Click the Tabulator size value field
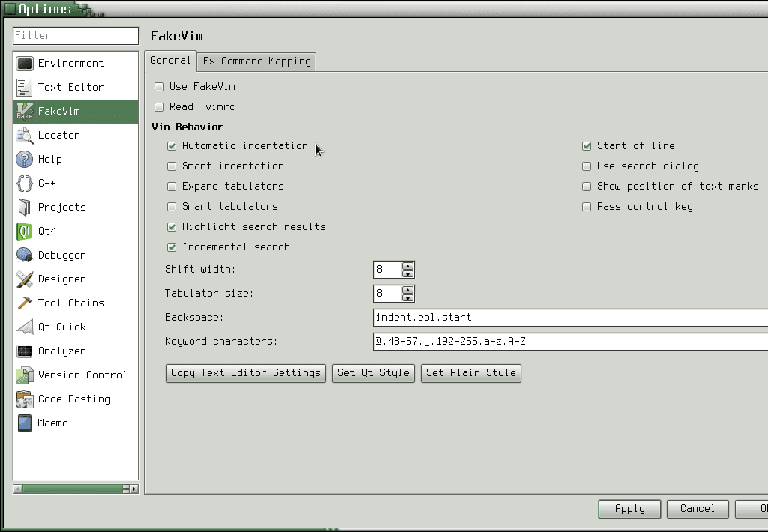The width and height of the screenshot is (768, 532). pyautogui.click(x=388, y=294)
